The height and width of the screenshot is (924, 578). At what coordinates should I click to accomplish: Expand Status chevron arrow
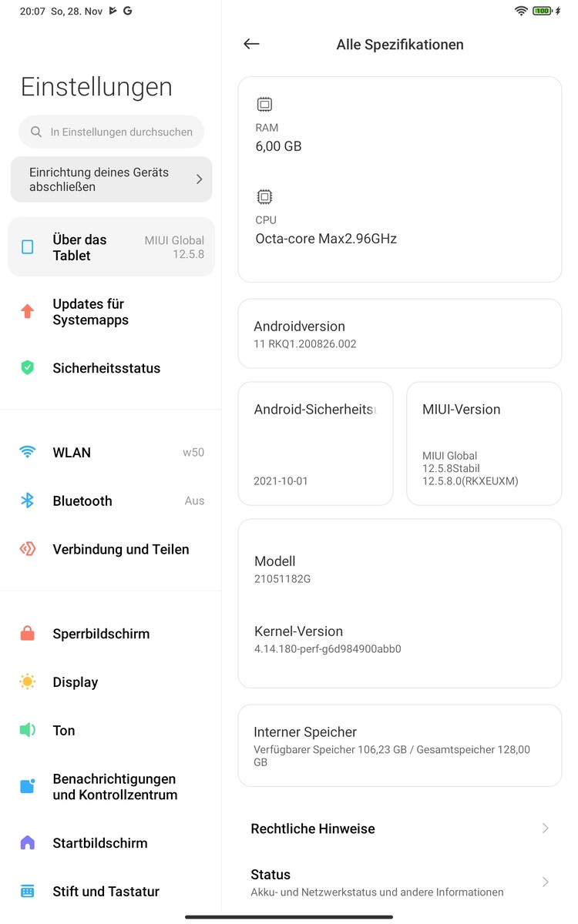tap(545, 882)
